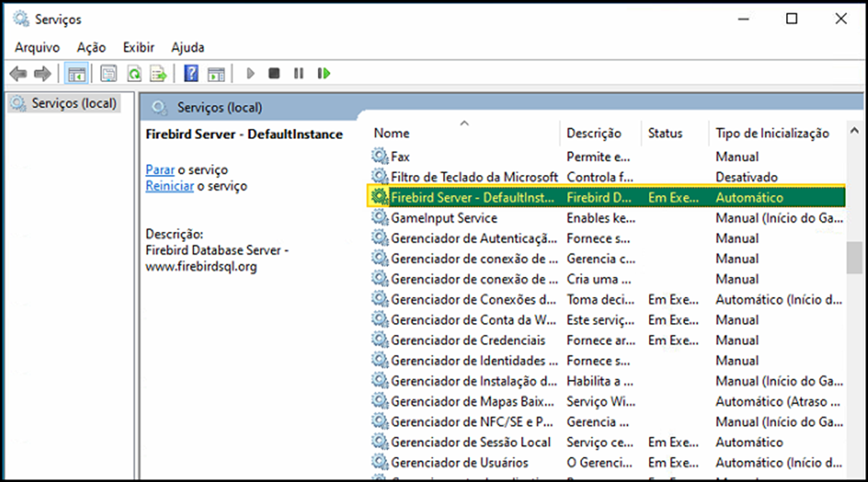Select Firebird Server - DefaultInst... row name

(x=472, y=197)
